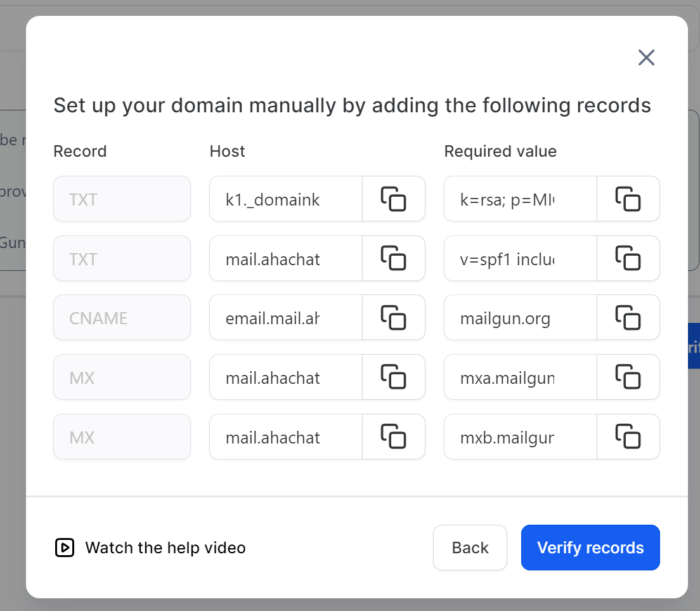
Task: Click the Required value column header
Action: (x=500, y=152)
